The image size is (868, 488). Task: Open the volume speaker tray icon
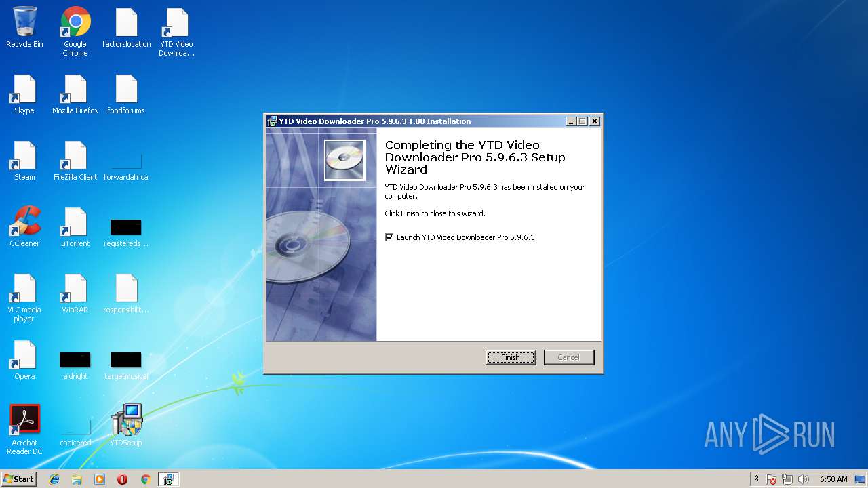(804, 479)
